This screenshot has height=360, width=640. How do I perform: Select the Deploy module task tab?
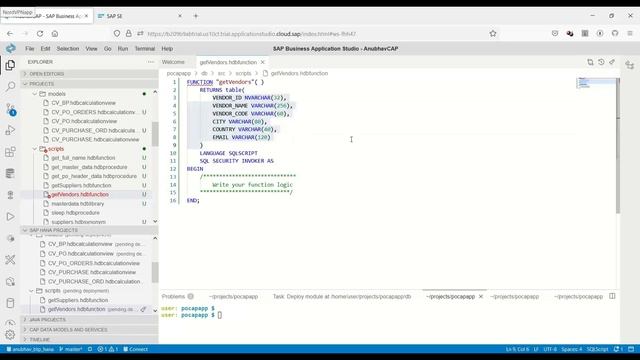click(x=342, y=296)
